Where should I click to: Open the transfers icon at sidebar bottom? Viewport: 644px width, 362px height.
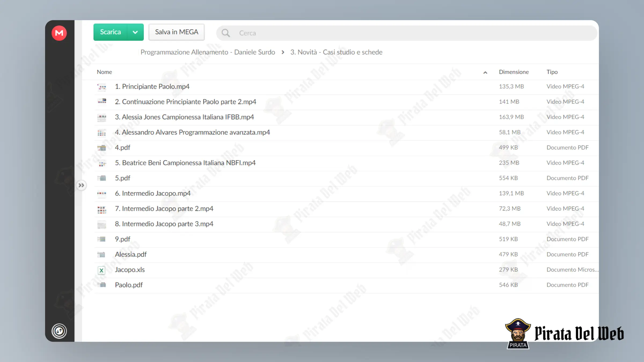click(59, 331)
